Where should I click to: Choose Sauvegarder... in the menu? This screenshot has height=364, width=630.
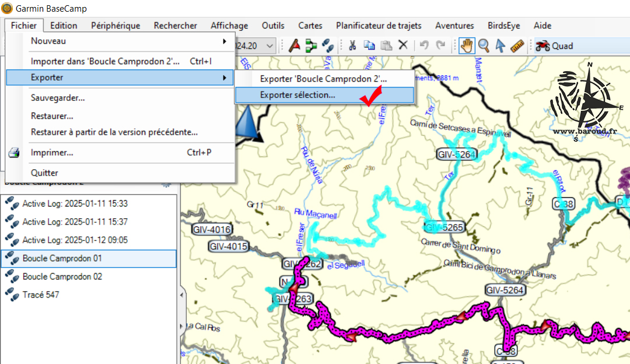[120, 98]
